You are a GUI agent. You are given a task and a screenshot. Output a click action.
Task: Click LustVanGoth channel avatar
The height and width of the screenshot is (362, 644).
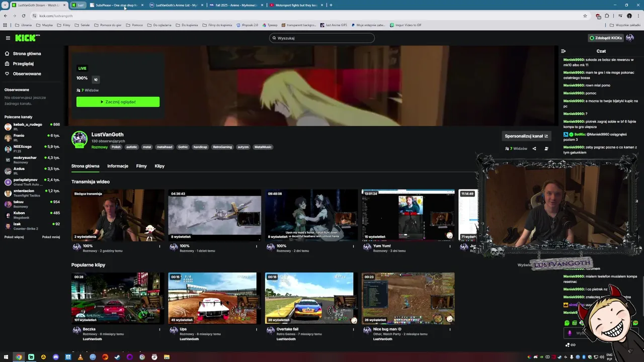click(79, 139)
